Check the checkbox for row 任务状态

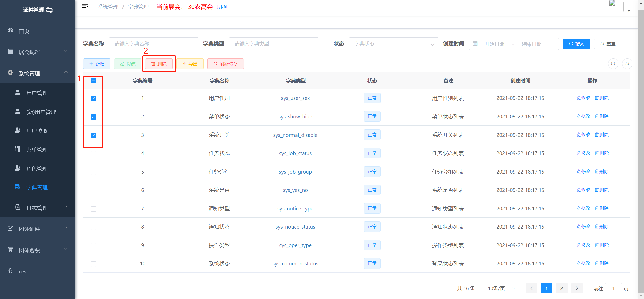coord(93,154)
